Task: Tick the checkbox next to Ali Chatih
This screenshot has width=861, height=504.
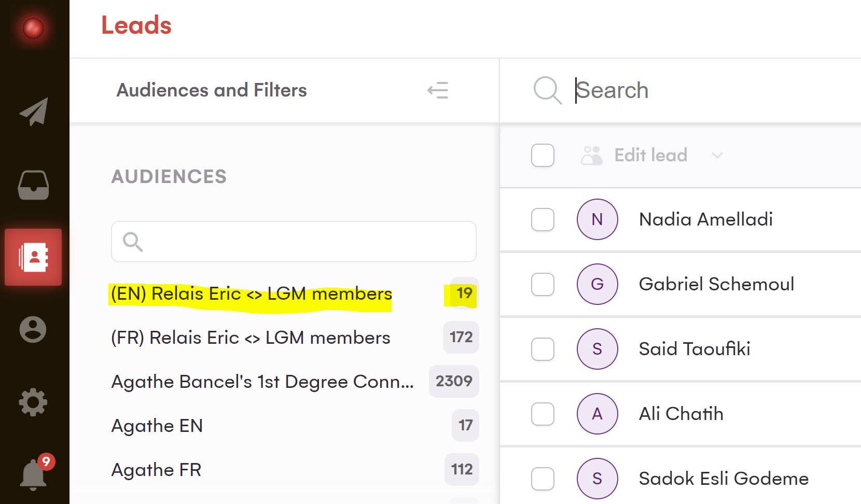Action: click(x=543, y=414)
